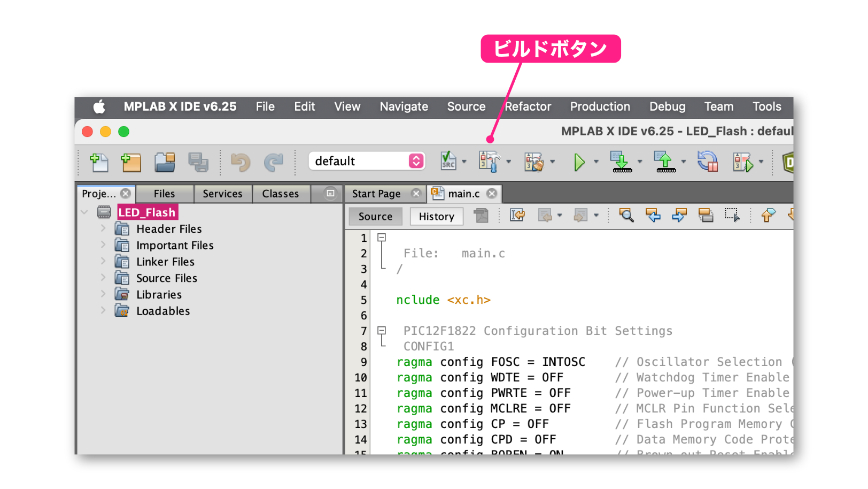868x489 pixels.
Task: Click the History view button
Action: click(437, 216)
